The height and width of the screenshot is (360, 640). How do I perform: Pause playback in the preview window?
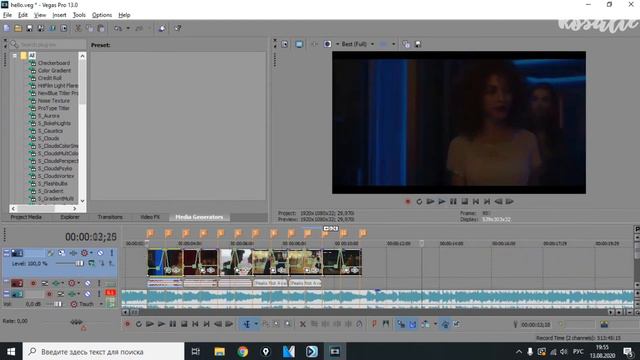click(x=453, y=202)
